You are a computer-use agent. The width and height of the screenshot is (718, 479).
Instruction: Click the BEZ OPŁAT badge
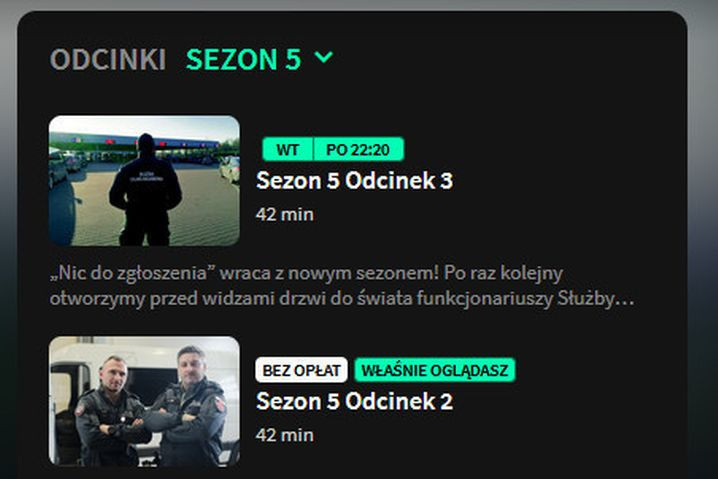(302, 370)
